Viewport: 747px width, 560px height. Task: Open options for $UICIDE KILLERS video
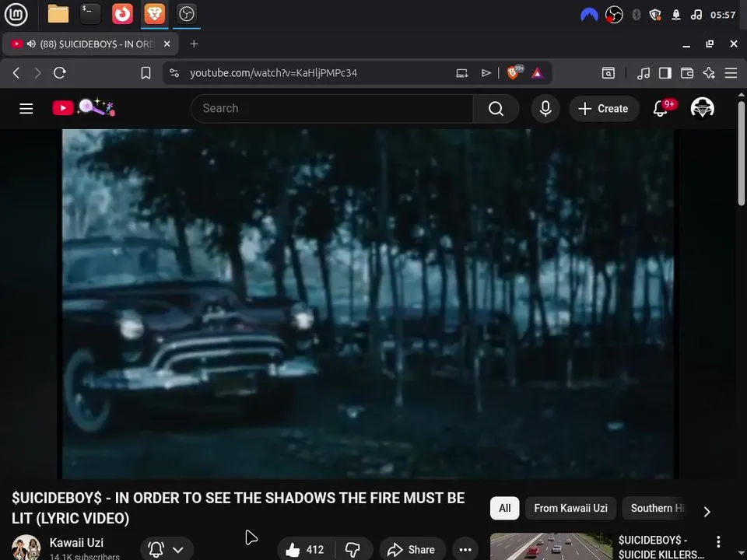coord(718,541)
